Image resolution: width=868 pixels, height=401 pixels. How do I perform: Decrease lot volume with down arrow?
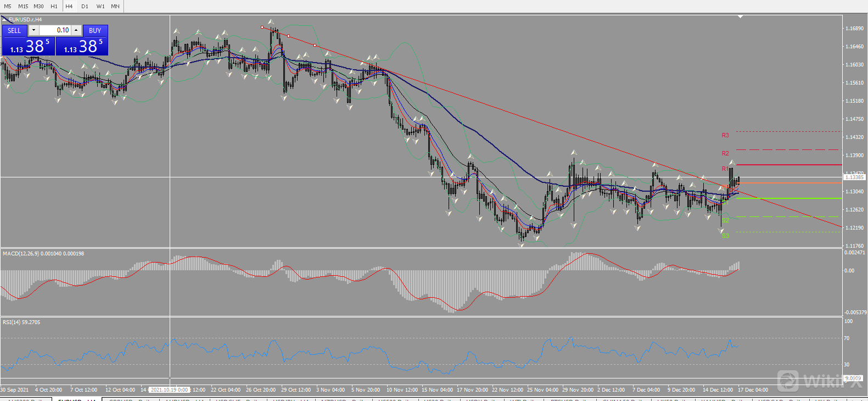coord(33,30)
